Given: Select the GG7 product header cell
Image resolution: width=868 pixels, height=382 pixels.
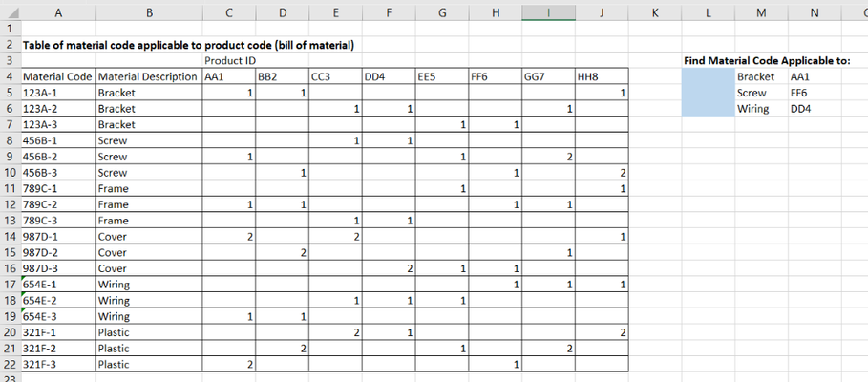Looking at the screenshot, I should pyautogui.click(x=548, y=77).
